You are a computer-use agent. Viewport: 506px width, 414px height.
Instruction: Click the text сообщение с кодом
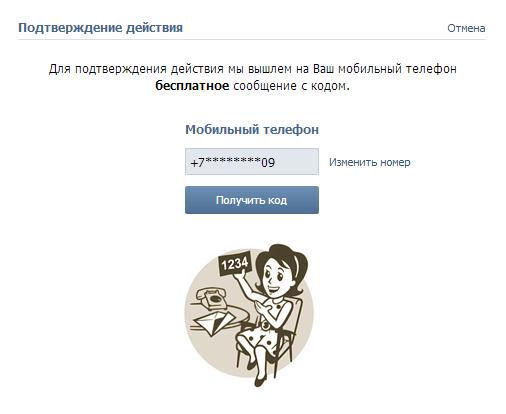(291, 86)
